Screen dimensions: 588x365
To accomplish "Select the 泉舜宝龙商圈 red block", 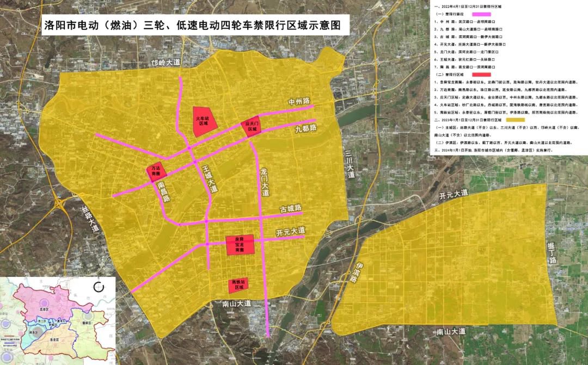I will point(240,245).
